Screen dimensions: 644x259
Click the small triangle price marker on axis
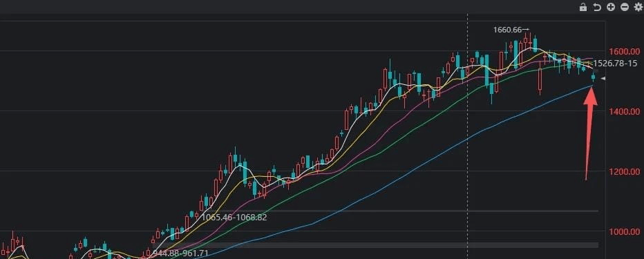[603, 79]
